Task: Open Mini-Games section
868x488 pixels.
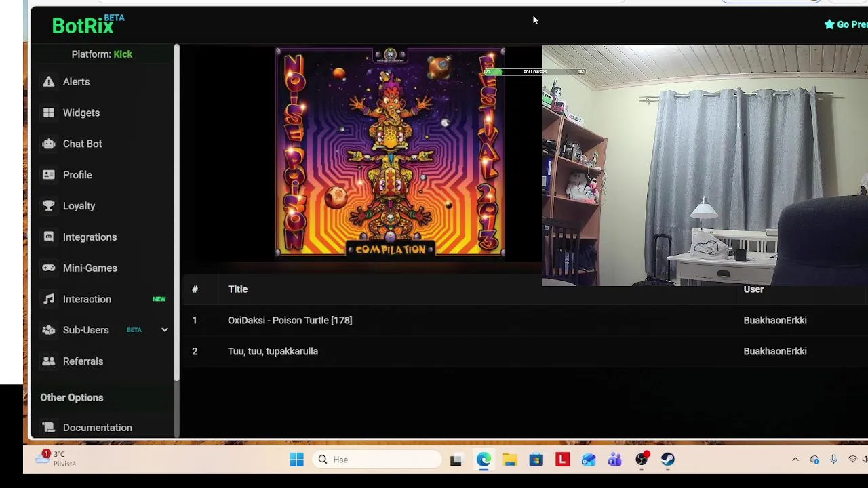Action: coord(90,268)
